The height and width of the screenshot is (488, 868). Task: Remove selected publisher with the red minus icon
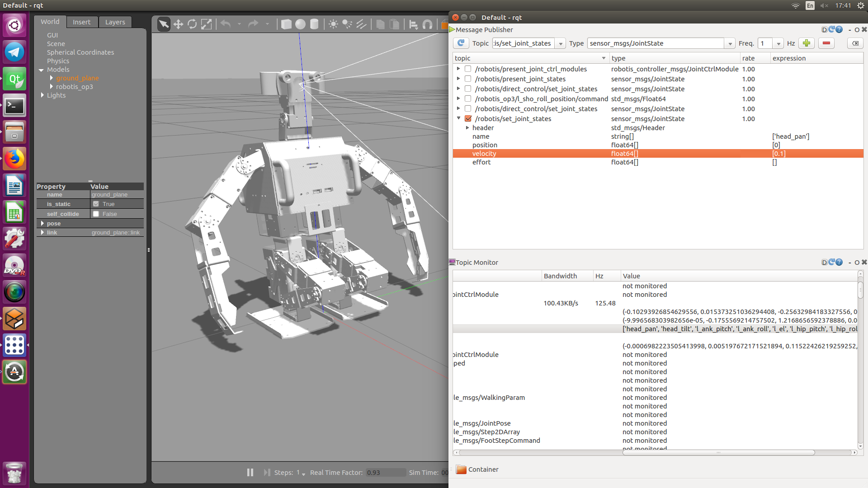[x=826, y=43]
